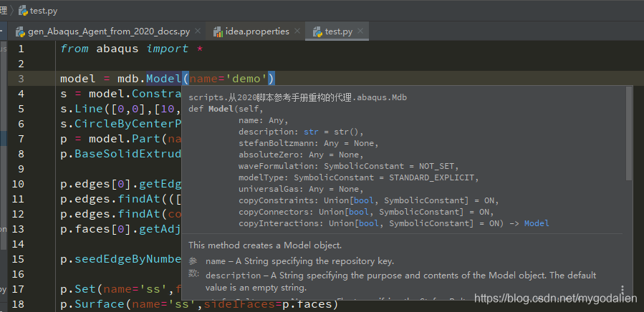The width and height of the screenshot is (644, 312).
Task: Click the test.py breadcrumb in navigation bar
Action: (43, 10)
